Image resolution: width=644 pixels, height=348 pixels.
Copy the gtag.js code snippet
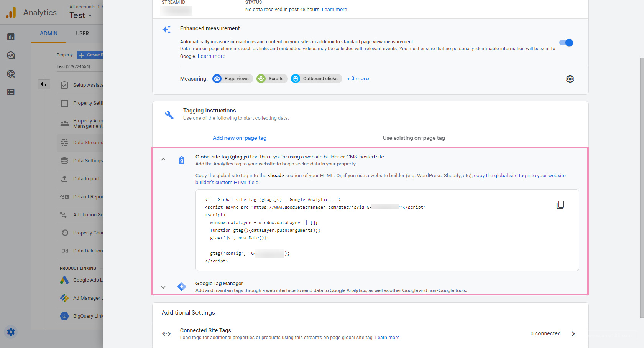pyautogui.click(x=560, y=205)
